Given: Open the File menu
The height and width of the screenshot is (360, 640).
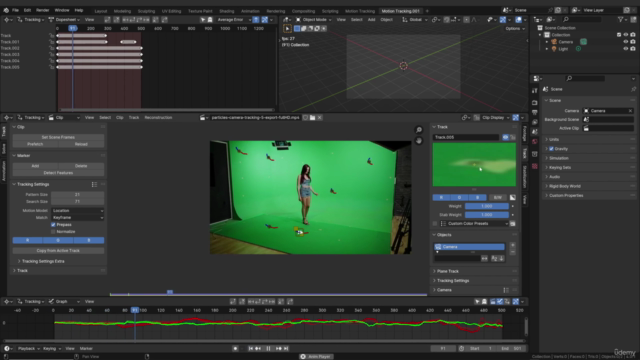Looking at the screenshot, I should pos(15,10).
